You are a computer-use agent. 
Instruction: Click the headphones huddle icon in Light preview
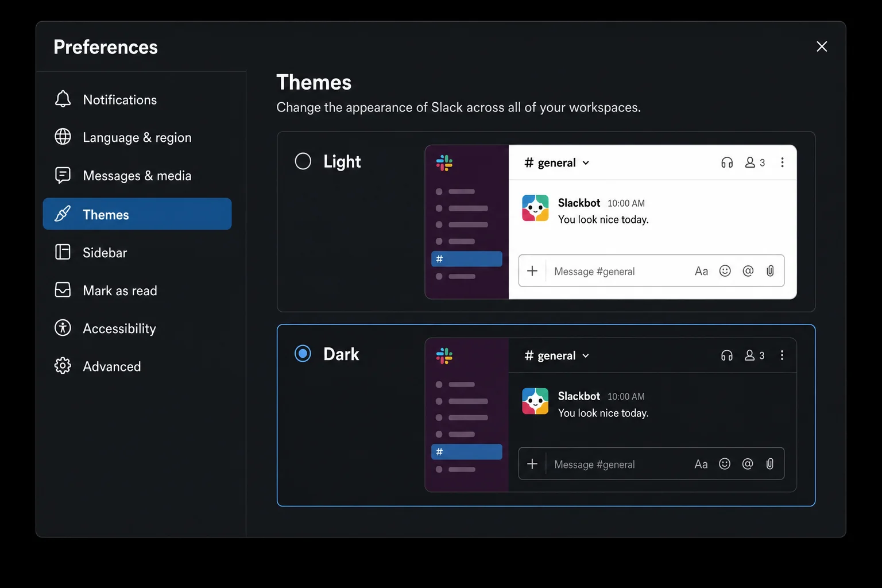(727, 163)
